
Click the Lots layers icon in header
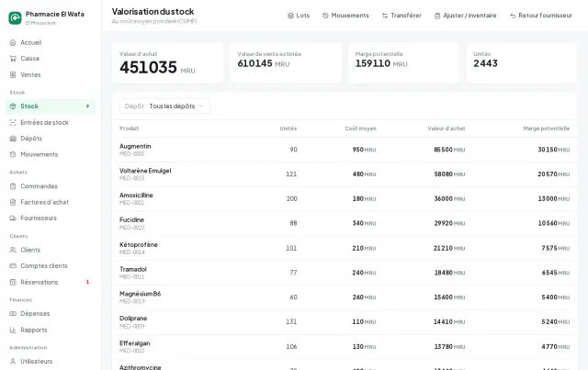pyautogui.click(x=290, y=16)
